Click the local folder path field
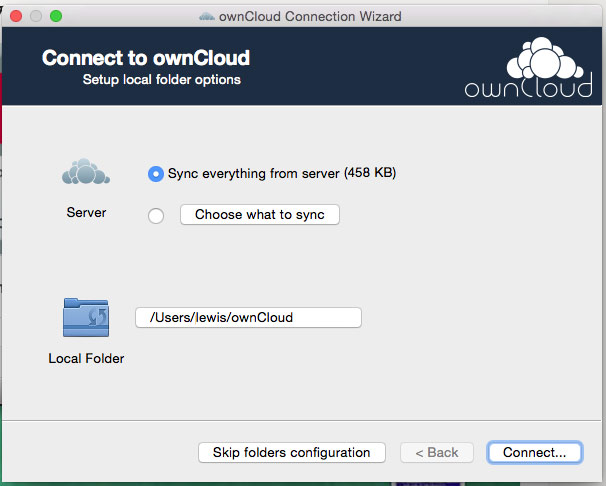This screenshot has width=606, height=486. [x=248, y=318]
